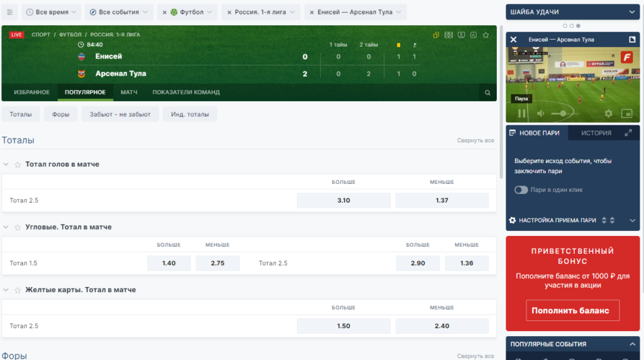Open the copy-window icon in match header
The height and width of the screenshot is (360, 644).
436,35
